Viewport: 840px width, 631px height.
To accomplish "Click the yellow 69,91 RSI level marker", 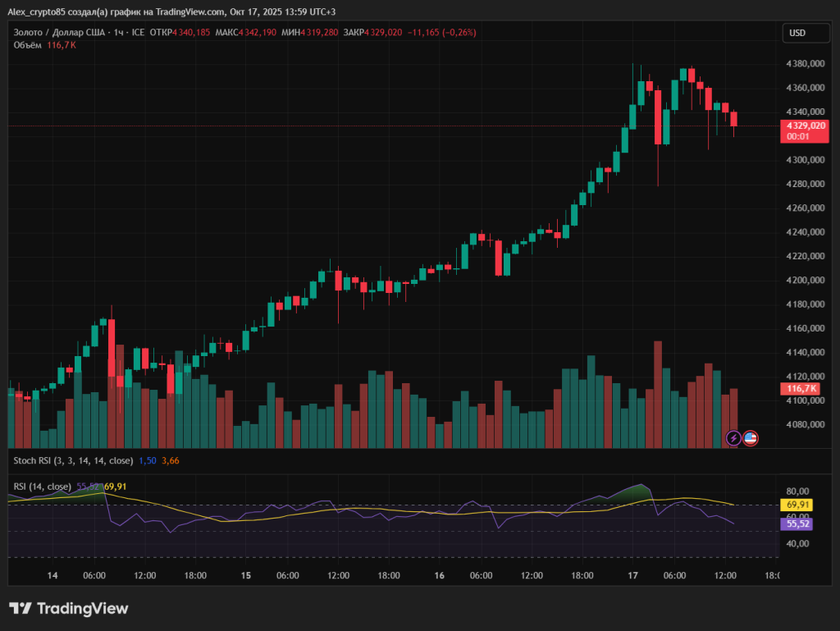I will pyautogui.click(x=797, y=505).
